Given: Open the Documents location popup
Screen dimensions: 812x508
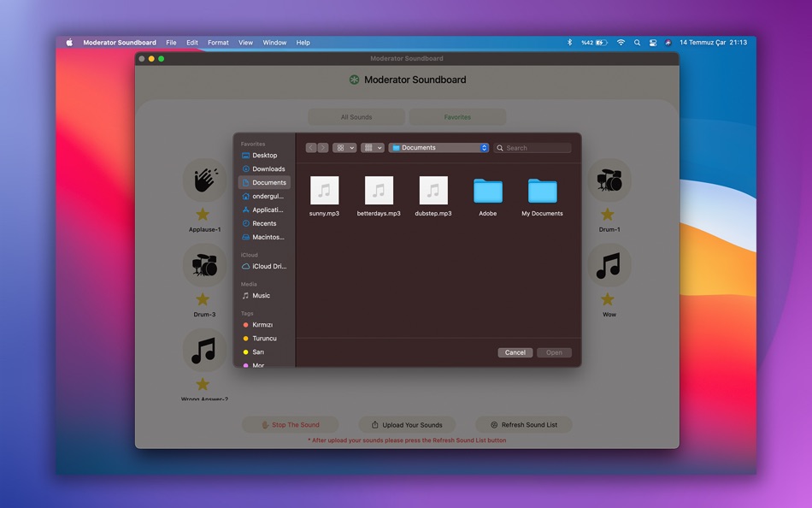Looking at the screenshot, I should coord(438,148).
